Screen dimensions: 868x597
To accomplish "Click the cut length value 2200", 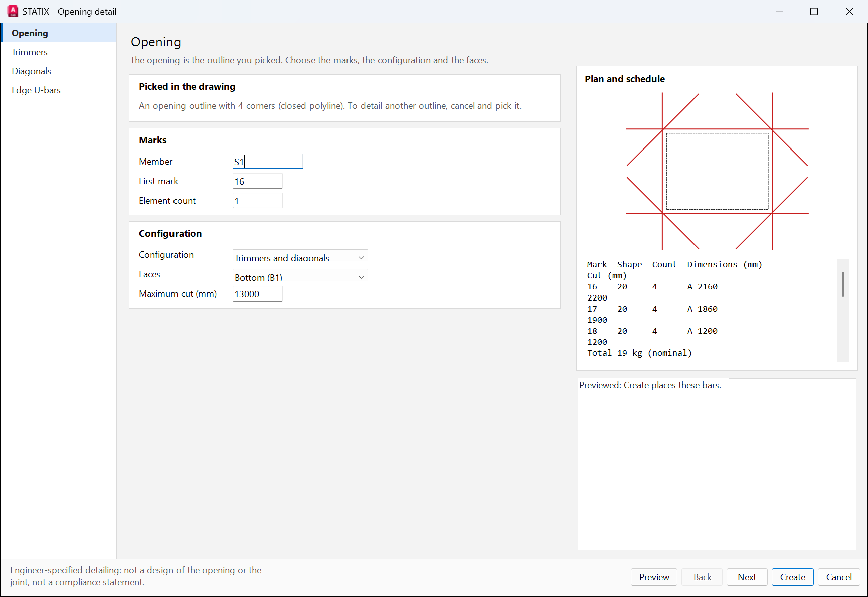I will tap(597, 298).
